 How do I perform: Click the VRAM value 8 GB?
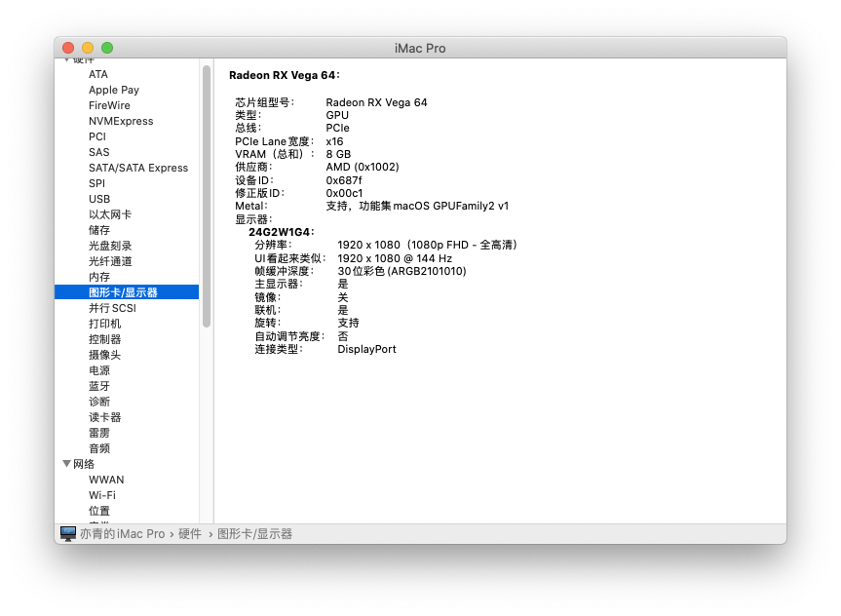point(338,154)
